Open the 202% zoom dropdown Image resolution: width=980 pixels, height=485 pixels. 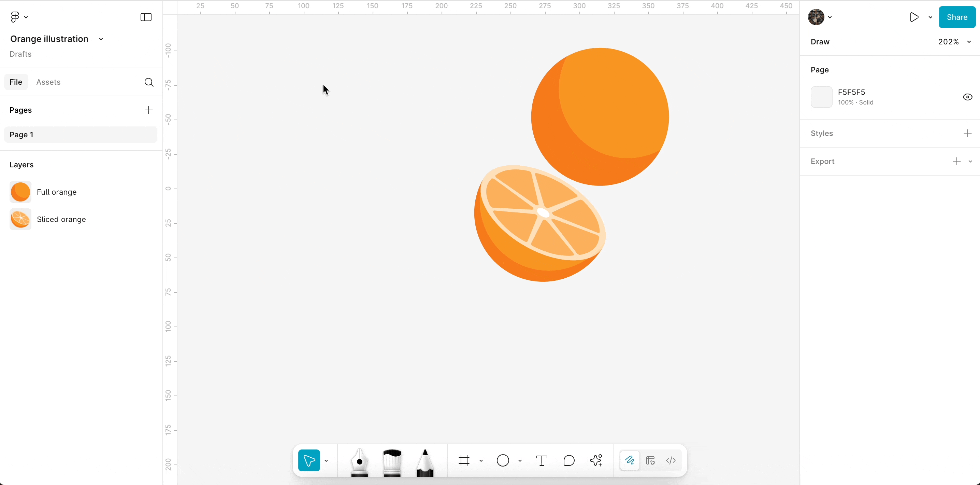[954, 42]
